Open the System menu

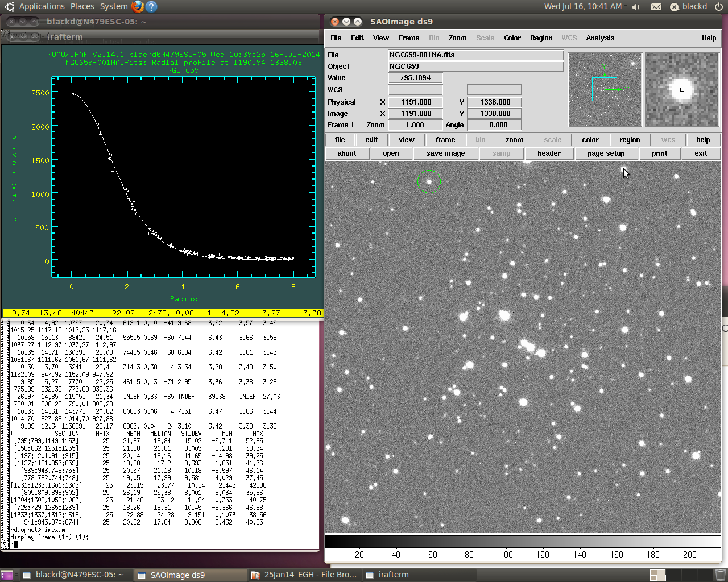click(114, 6)
